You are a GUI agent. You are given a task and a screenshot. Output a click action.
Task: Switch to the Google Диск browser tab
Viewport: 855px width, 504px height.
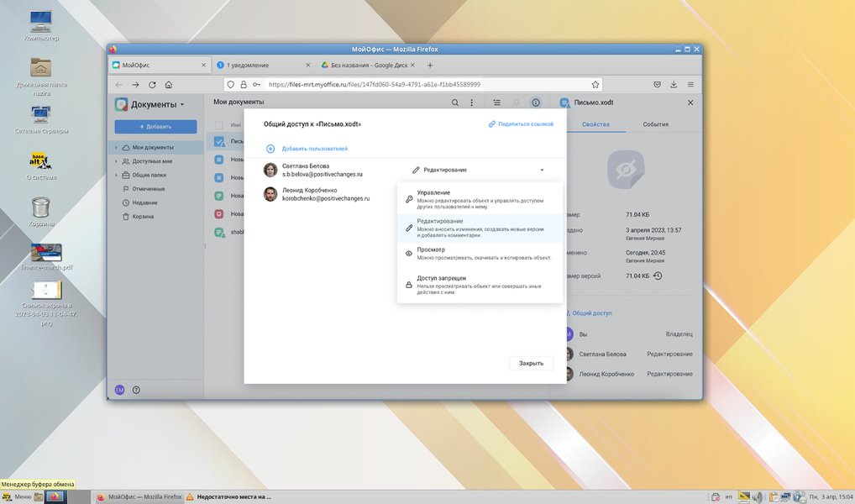[x=369, y=65]
